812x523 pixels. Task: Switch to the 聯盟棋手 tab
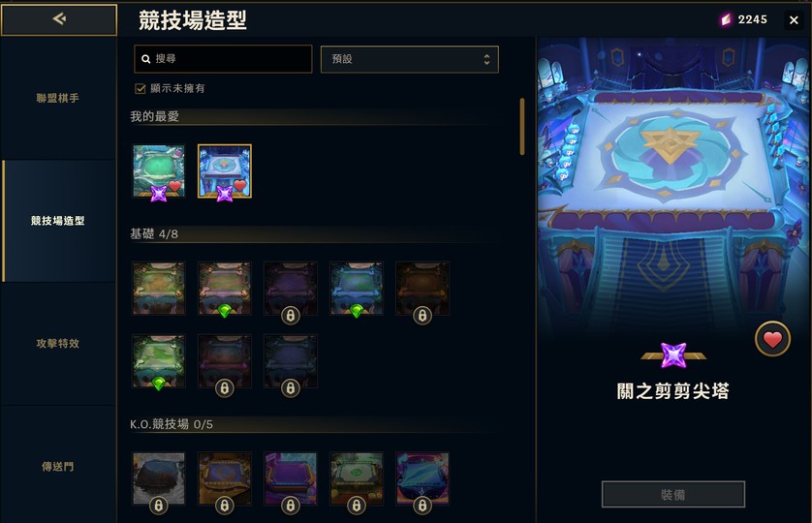[57, 98]
